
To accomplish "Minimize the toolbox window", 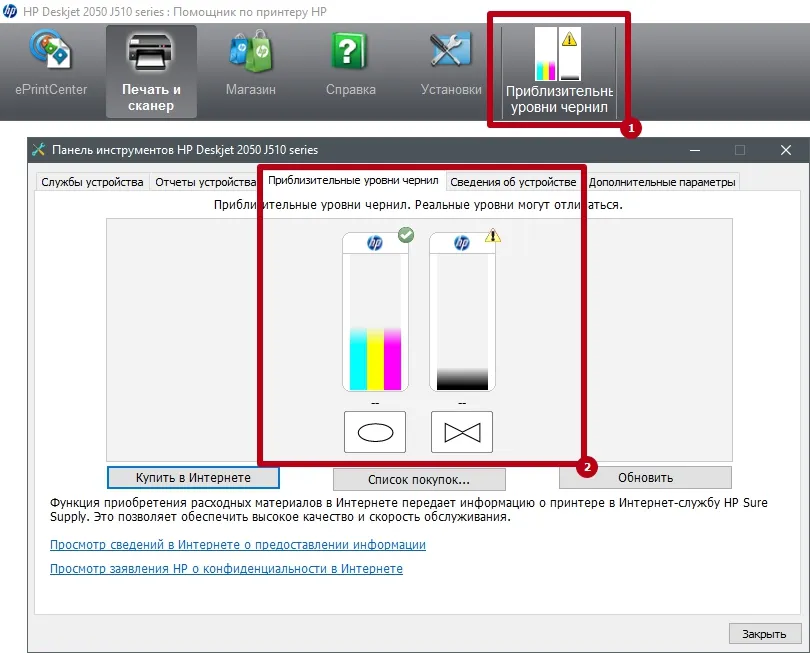I will click(x=695, y=150).
